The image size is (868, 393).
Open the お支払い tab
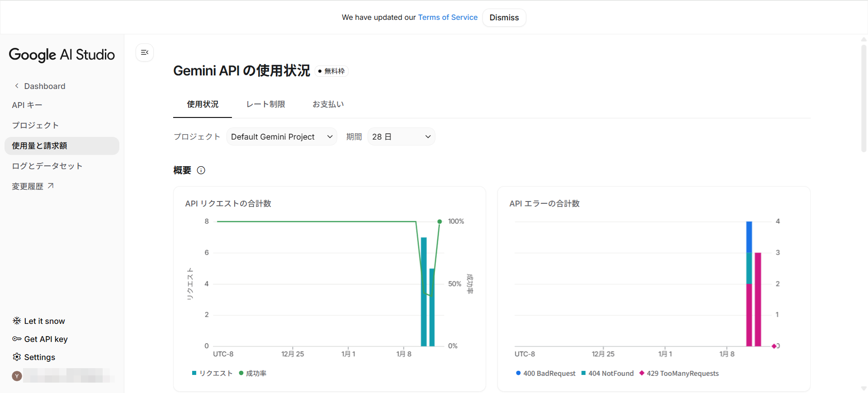(328, 104)
